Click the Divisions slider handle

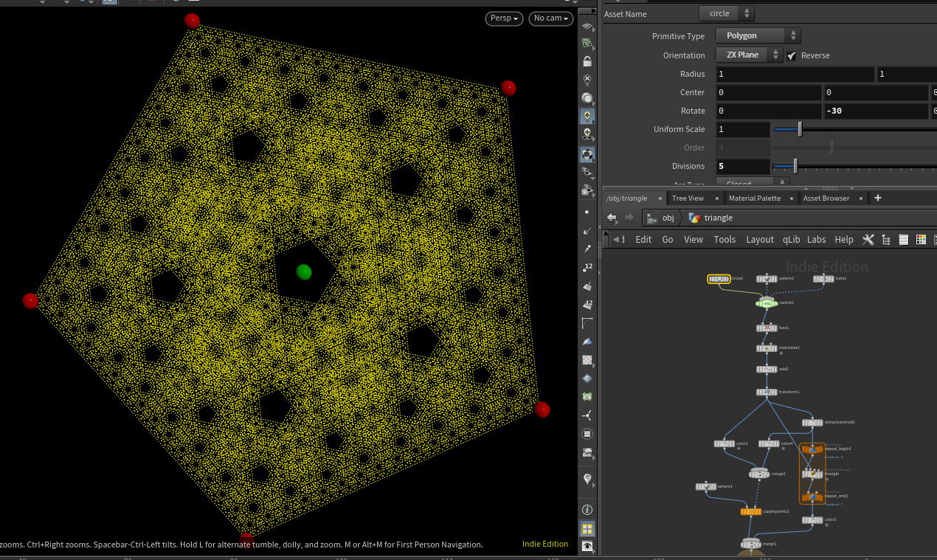coord(795,166)
